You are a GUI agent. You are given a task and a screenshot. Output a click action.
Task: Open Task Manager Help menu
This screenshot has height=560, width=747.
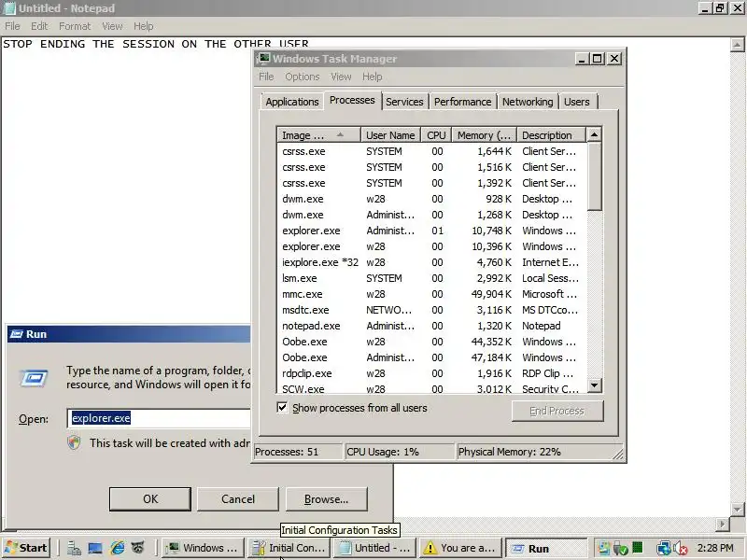pyautogui.click(x=372, y=77)
